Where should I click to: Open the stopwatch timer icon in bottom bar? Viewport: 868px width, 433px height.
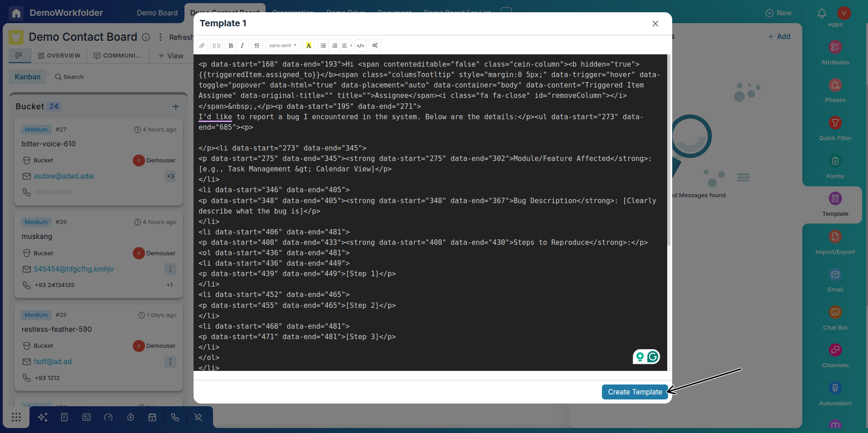click(131, 417)
